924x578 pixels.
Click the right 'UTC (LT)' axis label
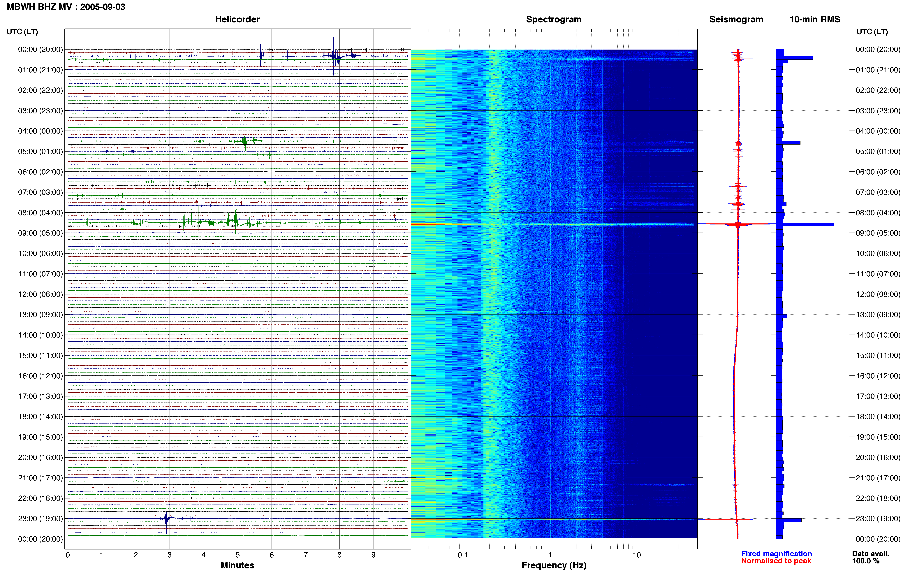click(872, 32)
